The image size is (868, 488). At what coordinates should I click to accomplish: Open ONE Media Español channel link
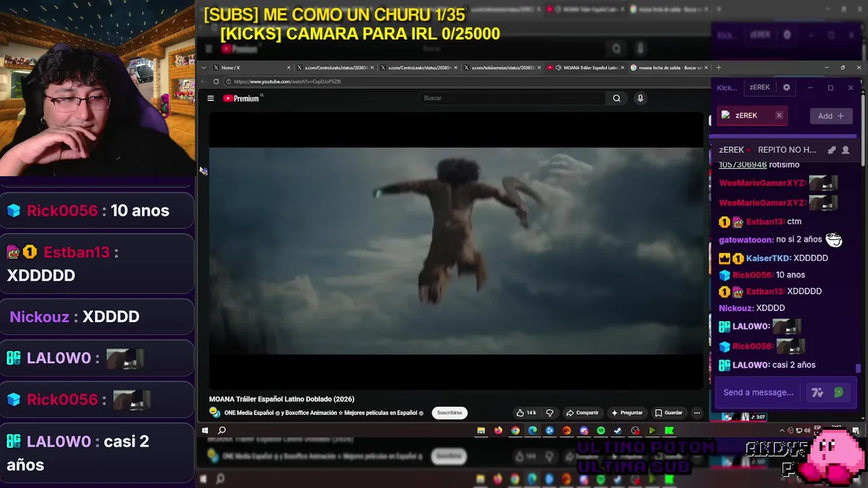249,413
